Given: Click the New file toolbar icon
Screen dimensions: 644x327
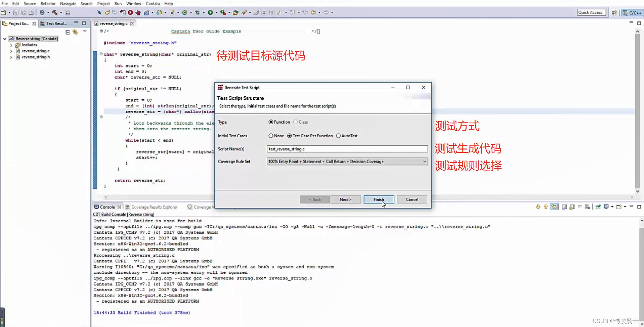Looking at the screenshot, I should pos(4,12).
